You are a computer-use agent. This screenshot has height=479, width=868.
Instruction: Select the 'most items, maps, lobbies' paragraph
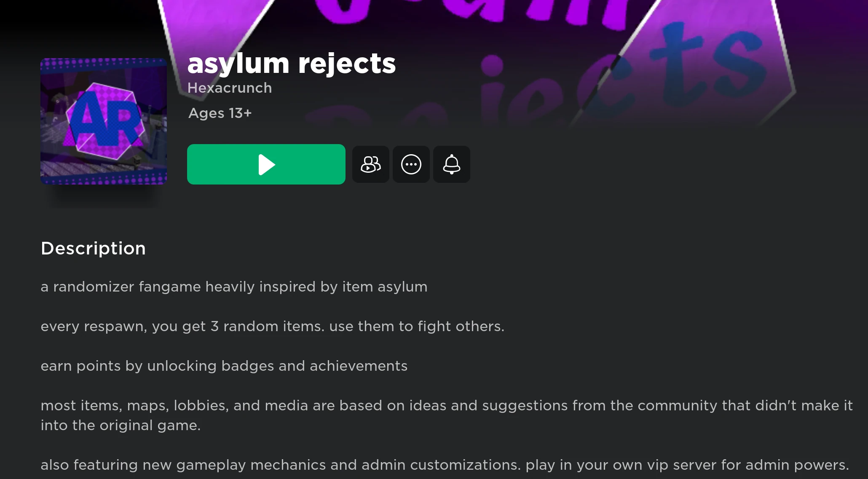(447, 415)
